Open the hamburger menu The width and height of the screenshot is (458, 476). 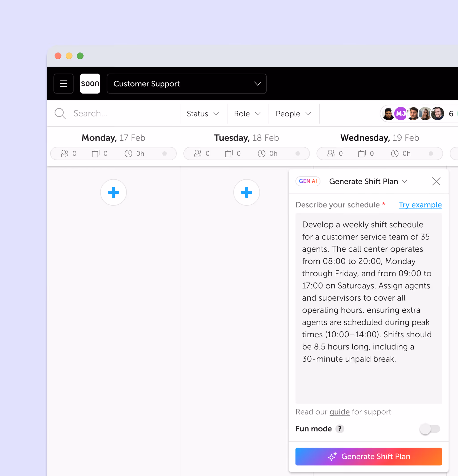pyautogui.click(x=63, y=83)
